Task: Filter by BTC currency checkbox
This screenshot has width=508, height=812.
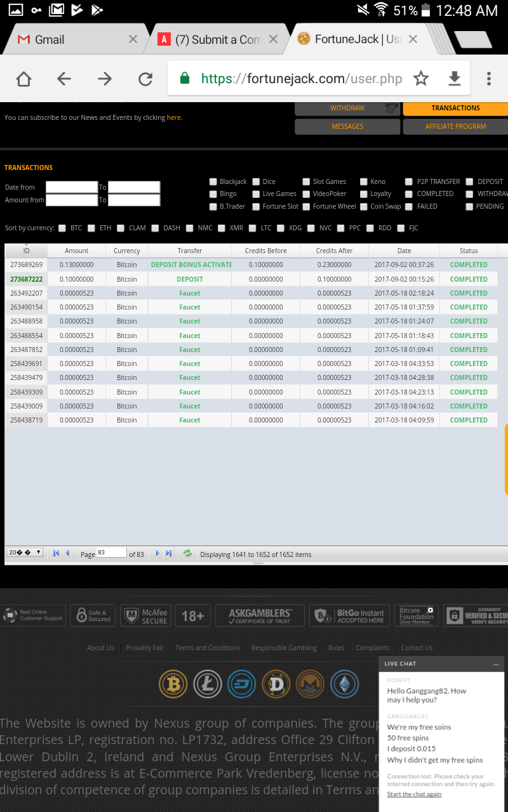Action: tap(62, 228)
